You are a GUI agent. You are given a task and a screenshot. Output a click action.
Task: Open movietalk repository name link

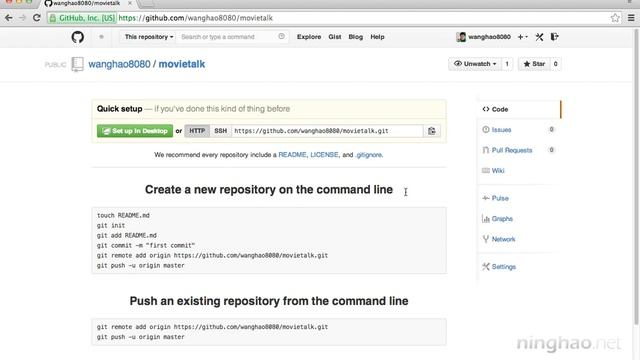coord(182,64)
